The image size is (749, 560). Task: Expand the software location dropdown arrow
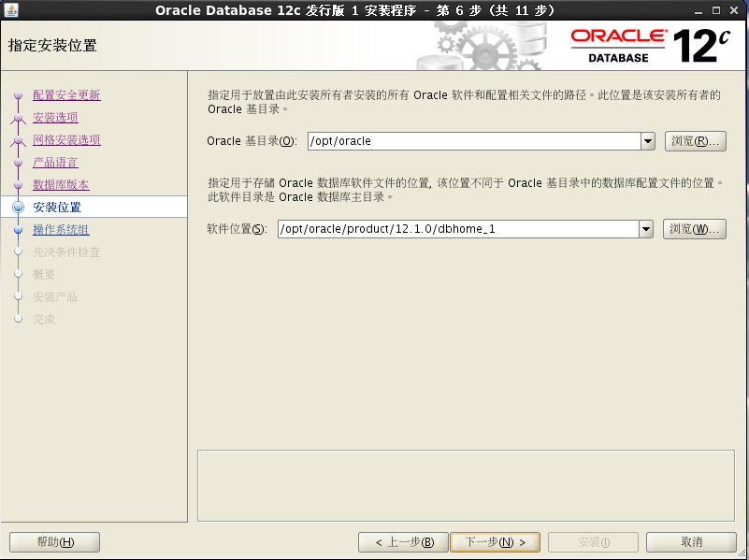tap(646, 229)
